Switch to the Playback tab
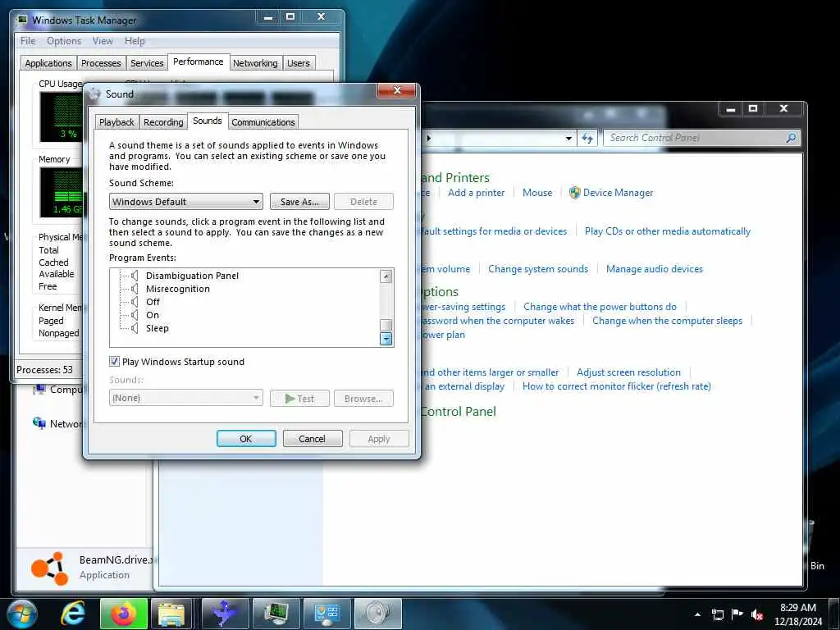 point(116,122)
